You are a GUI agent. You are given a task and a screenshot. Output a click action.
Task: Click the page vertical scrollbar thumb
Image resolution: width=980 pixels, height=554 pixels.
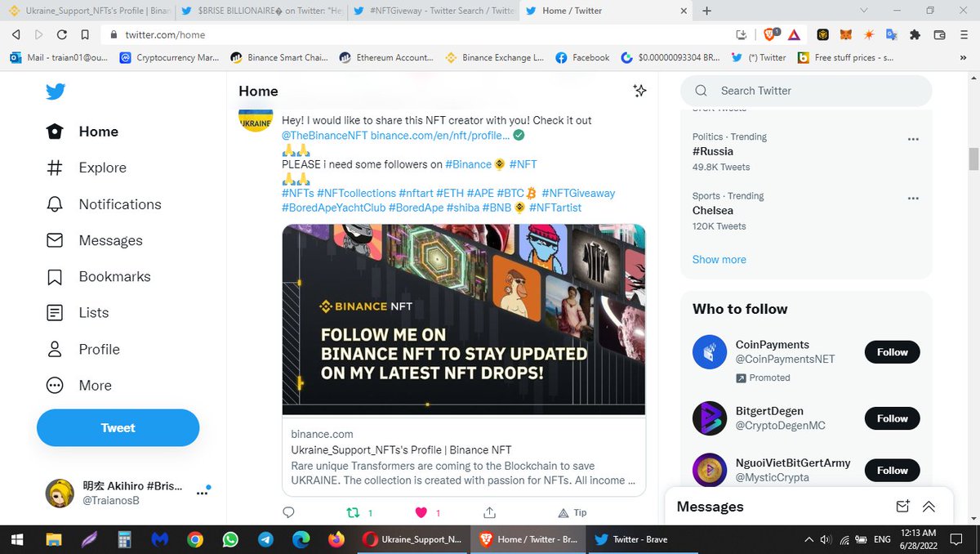click(973, 159)
